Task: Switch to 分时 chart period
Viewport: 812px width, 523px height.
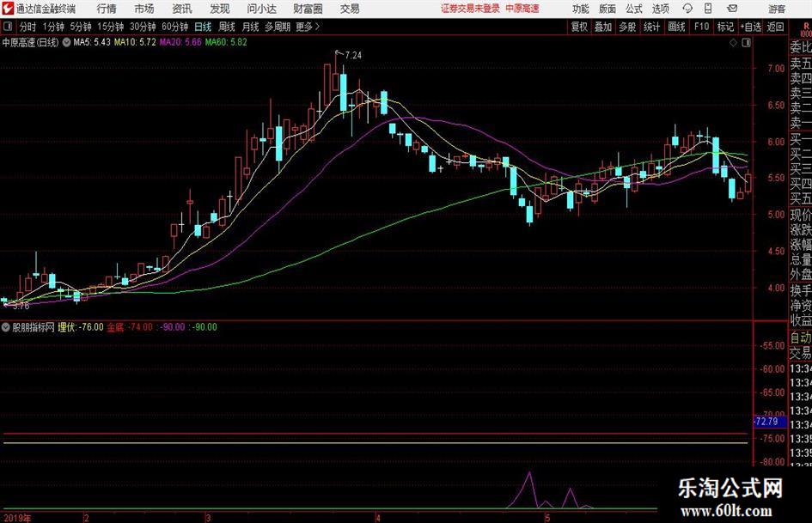Action: [x=28, y=27]
